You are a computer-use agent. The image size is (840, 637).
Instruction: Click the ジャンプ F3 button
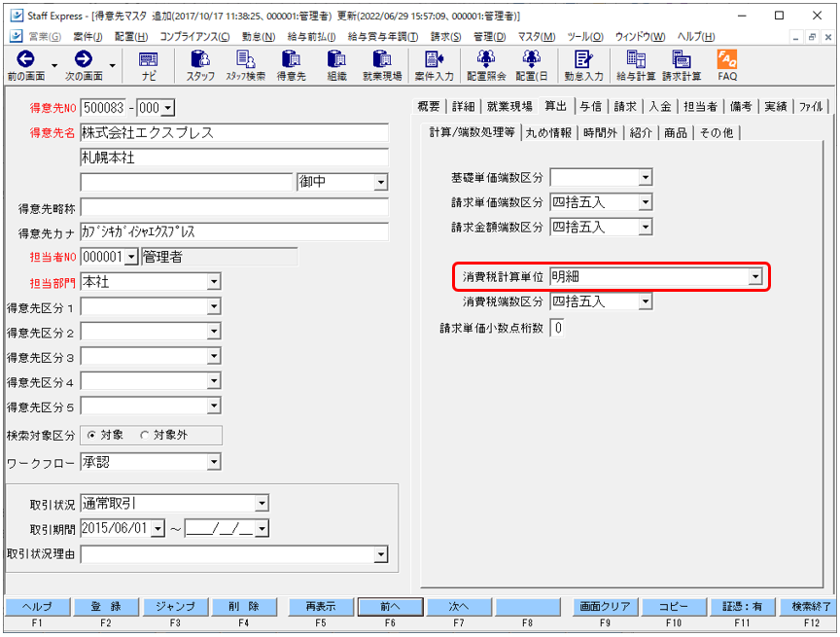(x=175, y=607)
